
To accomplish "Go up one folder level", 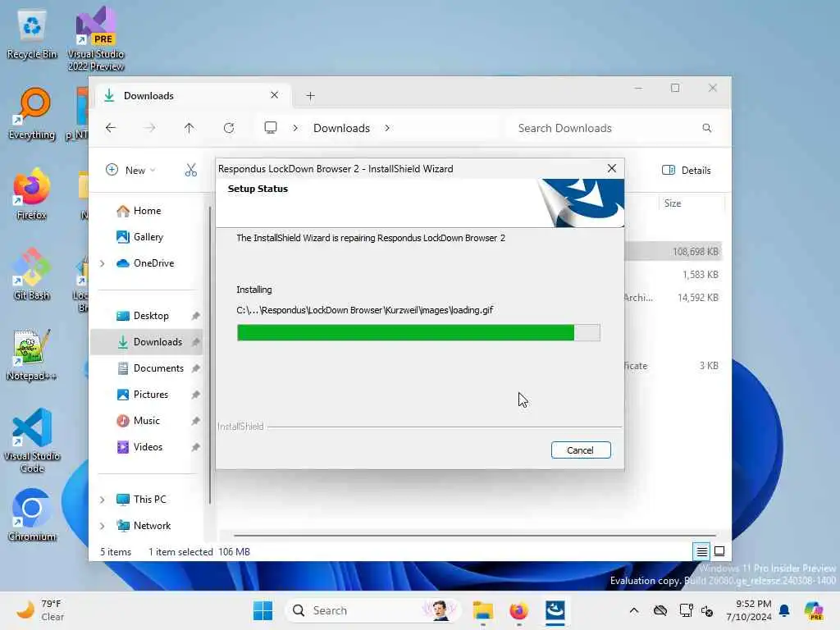I will [x=189, y=128].
